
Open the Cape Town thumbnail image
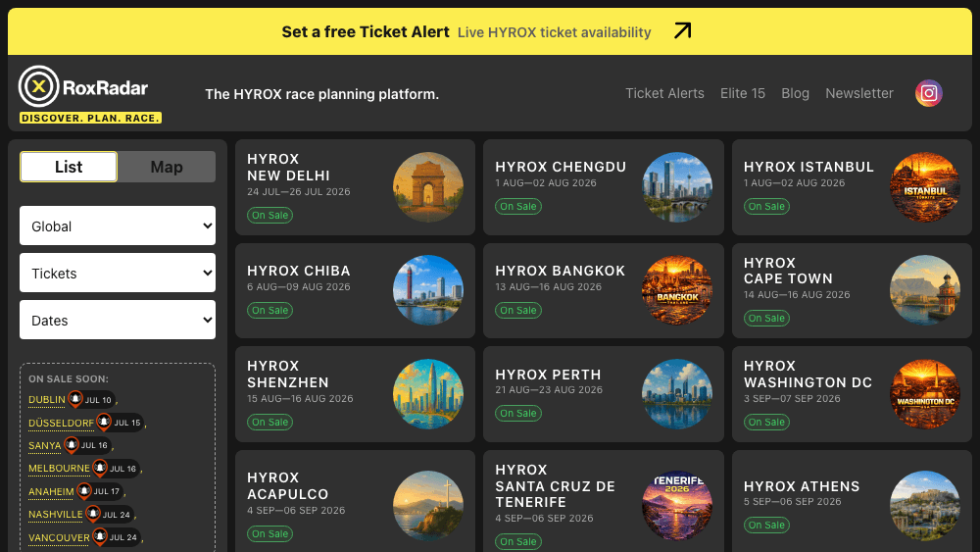pos(925,290)
